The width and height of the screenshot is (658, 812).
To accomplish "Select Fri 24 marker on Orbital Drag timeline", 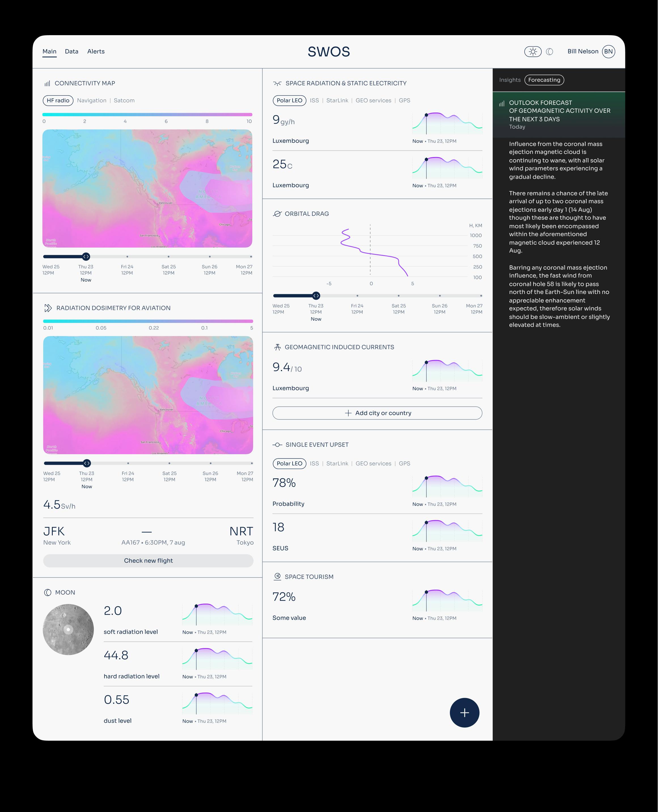I will [x=357, y=296].
